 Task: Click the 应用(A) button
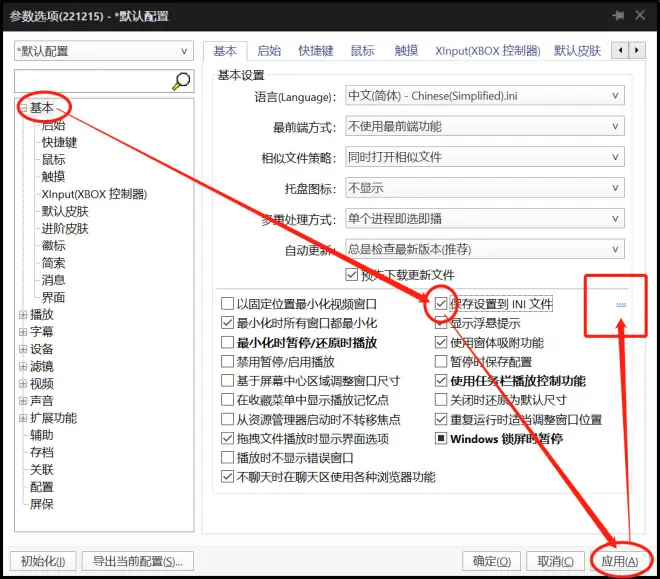619,561
